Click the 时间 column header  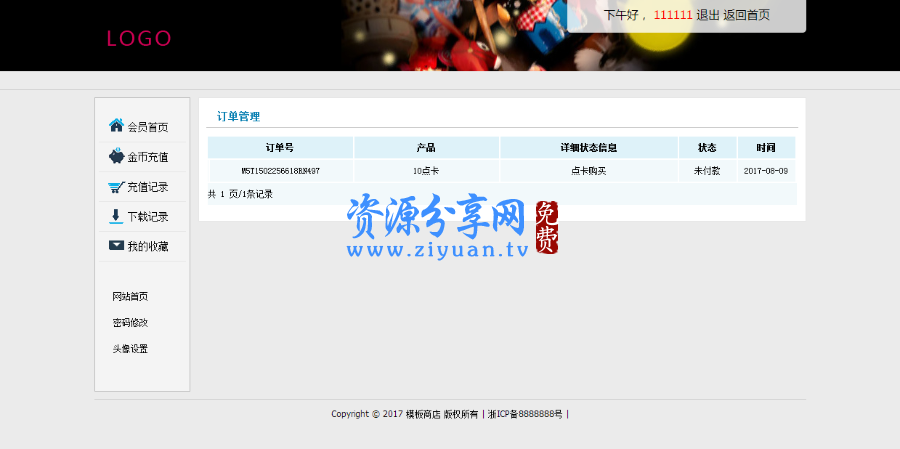(x=766, y=148)
